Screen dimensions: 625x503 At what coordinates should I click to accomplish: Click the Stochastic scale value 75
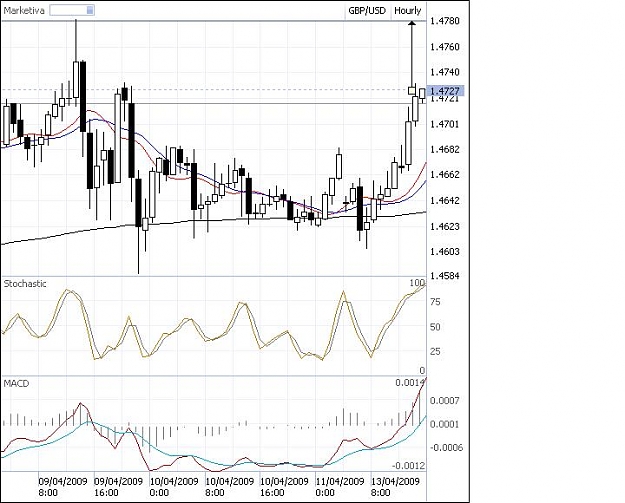click(435, 302)
